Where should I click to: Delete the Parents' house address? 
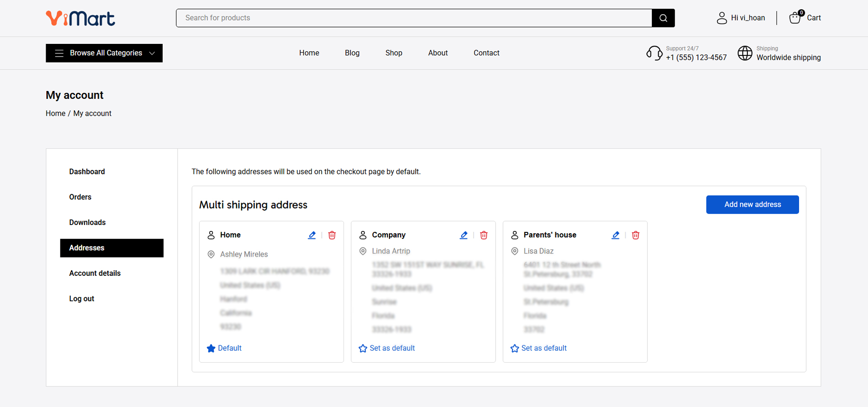pyautogui.click(x=635, y=235)
